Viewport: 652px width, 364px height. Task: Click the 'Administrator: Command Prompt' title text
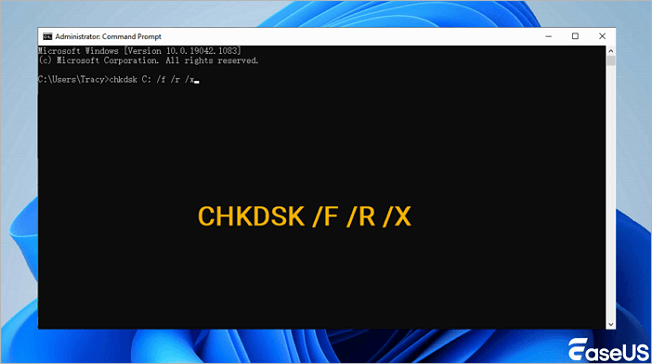[x=108, y=37]
